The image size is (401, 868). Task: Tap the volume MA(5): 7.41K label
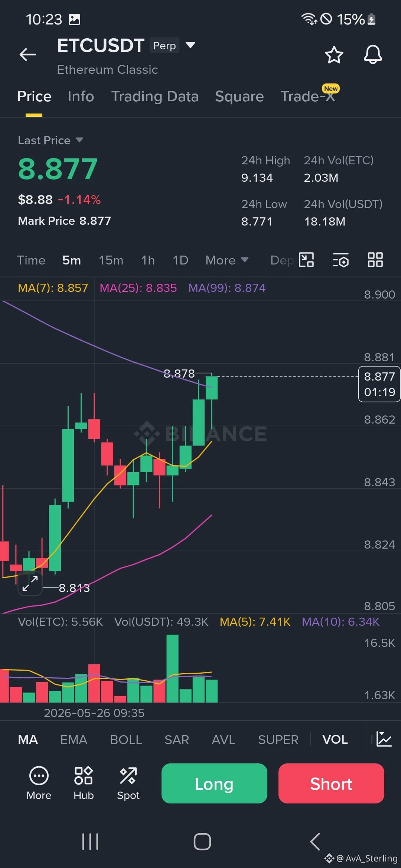pos(255,622)
